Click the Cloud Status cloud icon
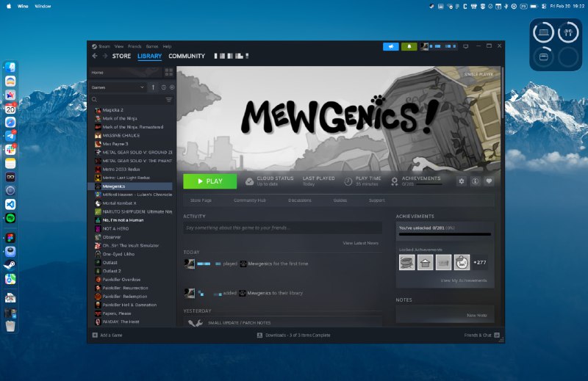 (x=249, y=182)
